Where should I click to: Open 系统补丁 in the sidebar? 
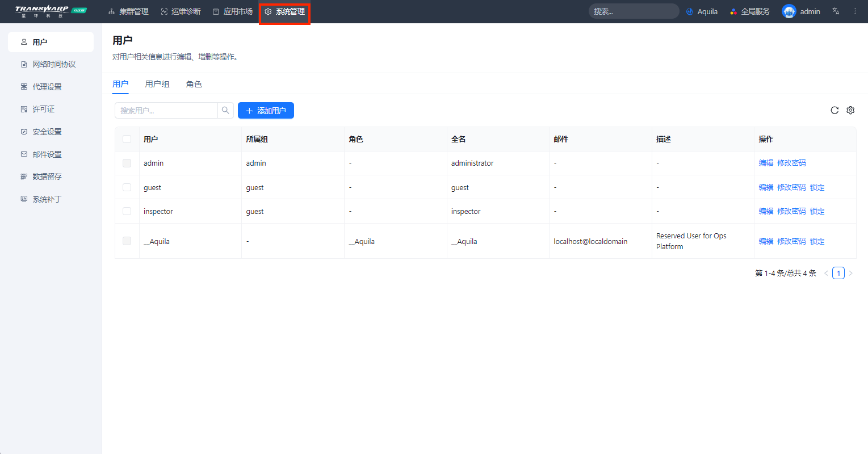coord(51,199)
